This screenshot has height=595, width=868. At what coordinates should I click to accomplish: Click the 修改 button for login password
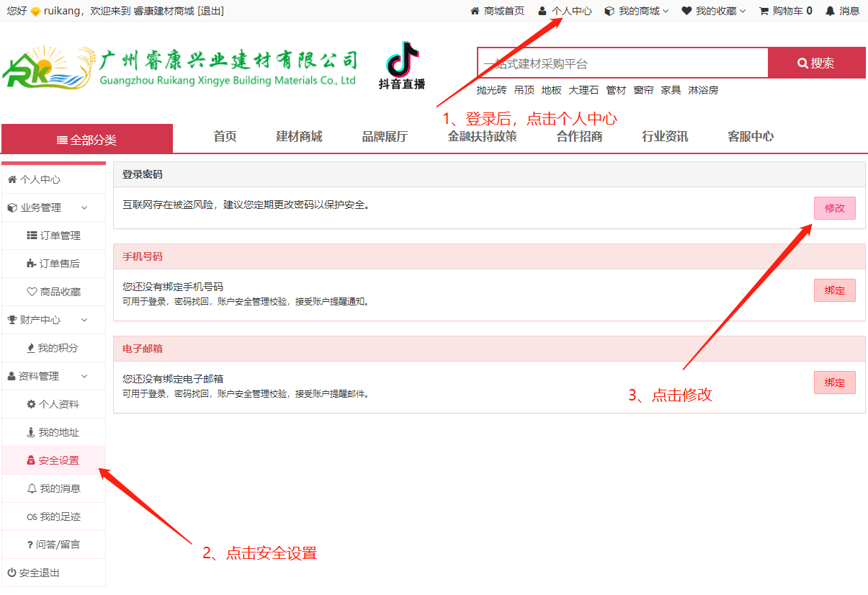(x=835, y=208)
